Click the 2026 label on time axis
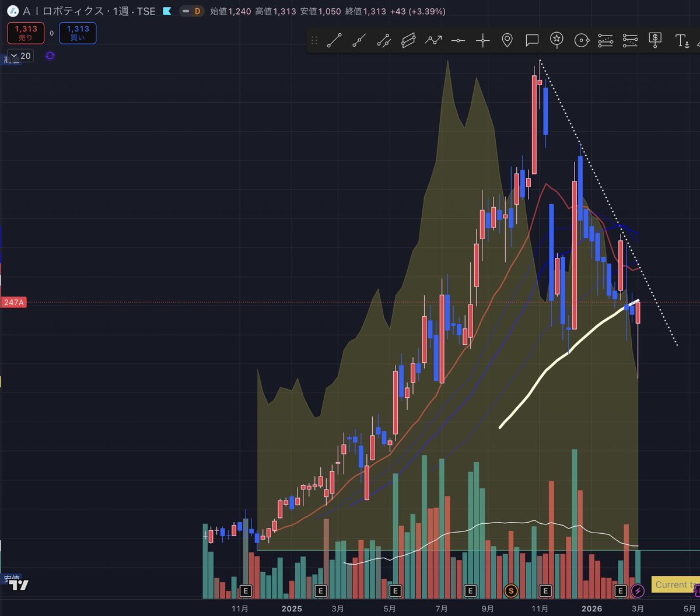Image resolution: width=700 pixels, height=616 pixels. pos(593,608)
